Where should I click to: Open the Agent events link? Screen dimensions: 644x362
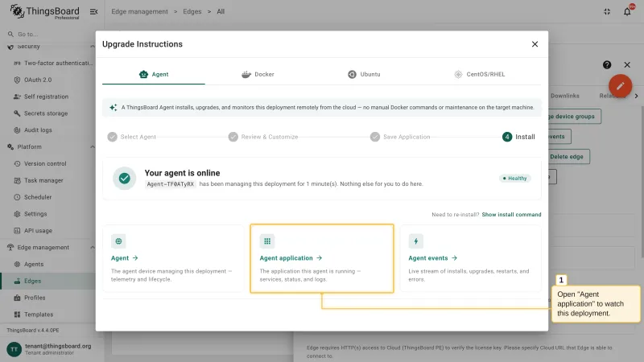(432, 257)
